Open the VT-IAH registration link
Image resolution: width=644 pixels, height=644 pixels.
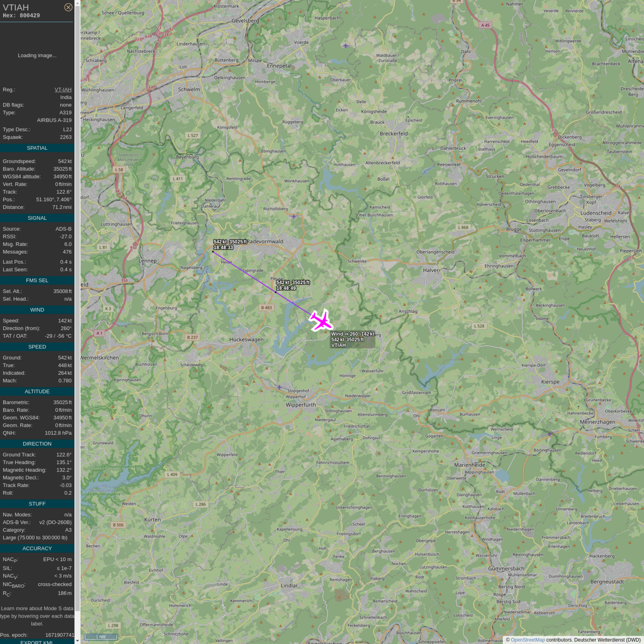point(63,89)
